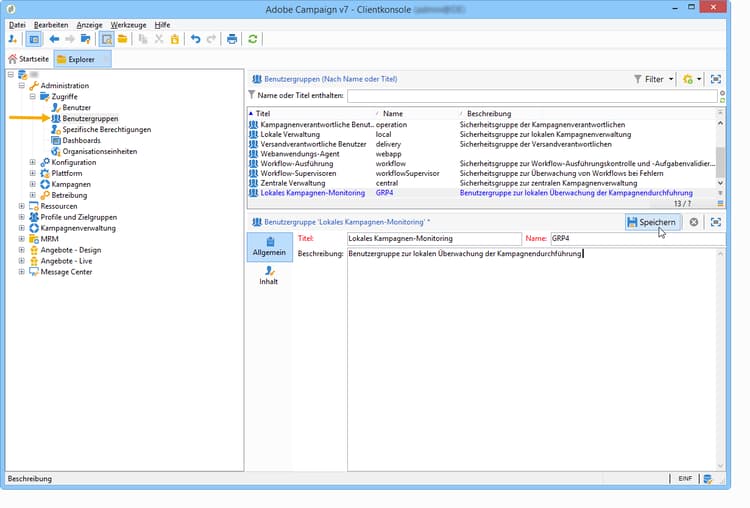The height and width of the screenshot is (508, 750).
Task: Expand the Konfiguration tree node
Action: click(33, 162)
